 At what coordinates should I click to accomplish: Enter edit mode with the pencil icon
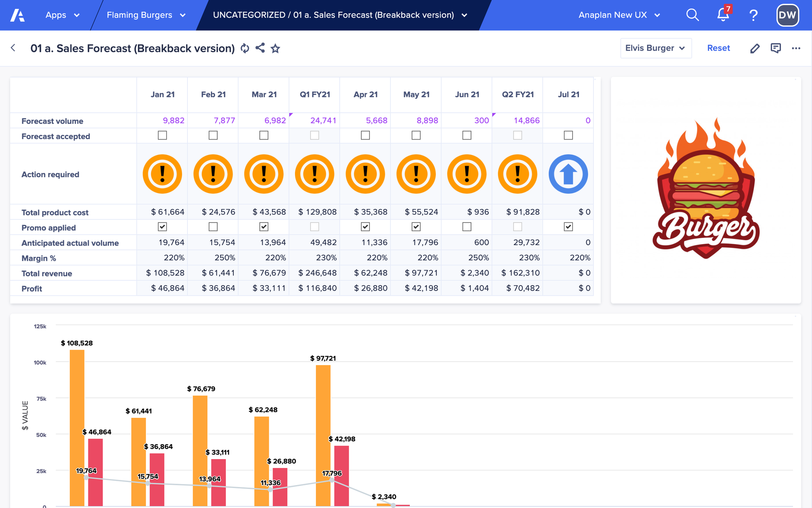(755, 48)
